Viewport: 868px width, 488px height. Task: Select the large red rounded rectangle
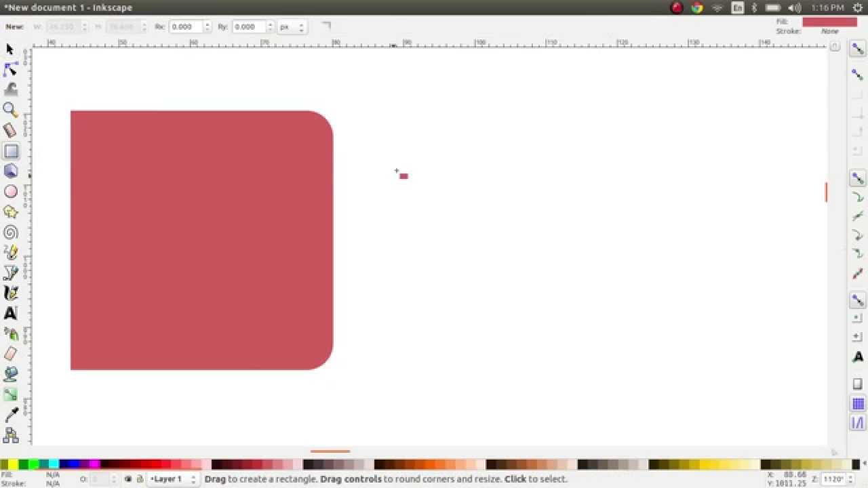[x=201, y=240]
